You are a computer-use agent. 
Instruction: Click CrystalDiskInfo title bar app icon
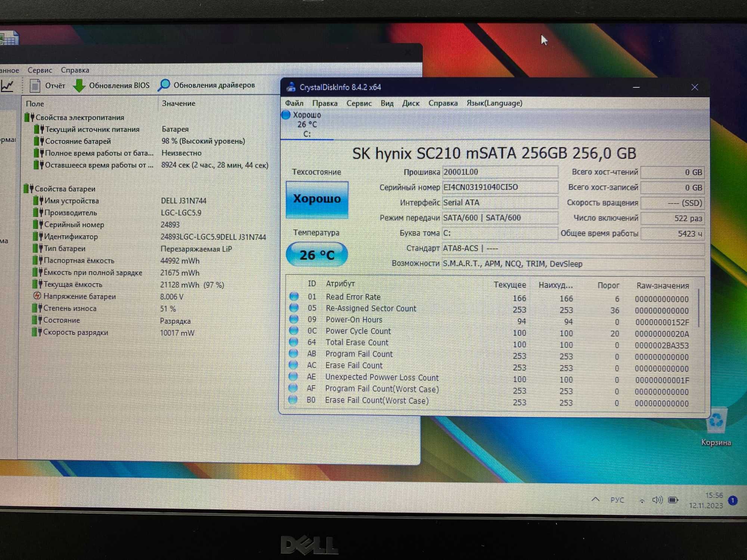291,87
